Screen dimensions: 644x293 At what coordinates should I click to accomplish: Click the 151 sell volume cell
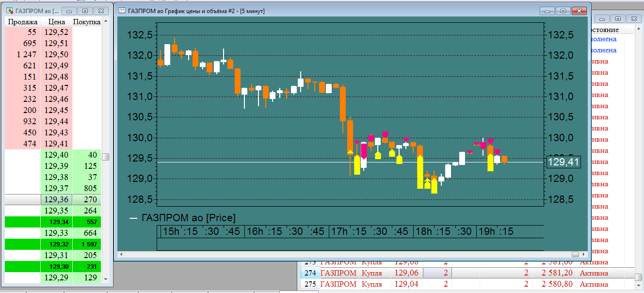[23, 77]
